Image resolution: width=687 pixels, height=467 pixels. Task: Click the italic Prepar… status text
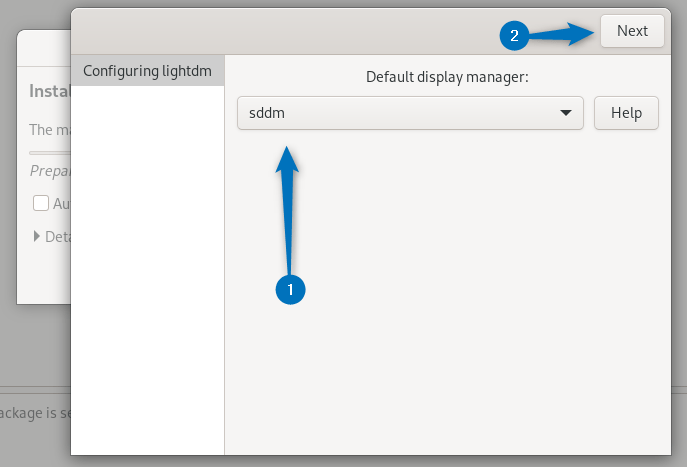[50, 170]
